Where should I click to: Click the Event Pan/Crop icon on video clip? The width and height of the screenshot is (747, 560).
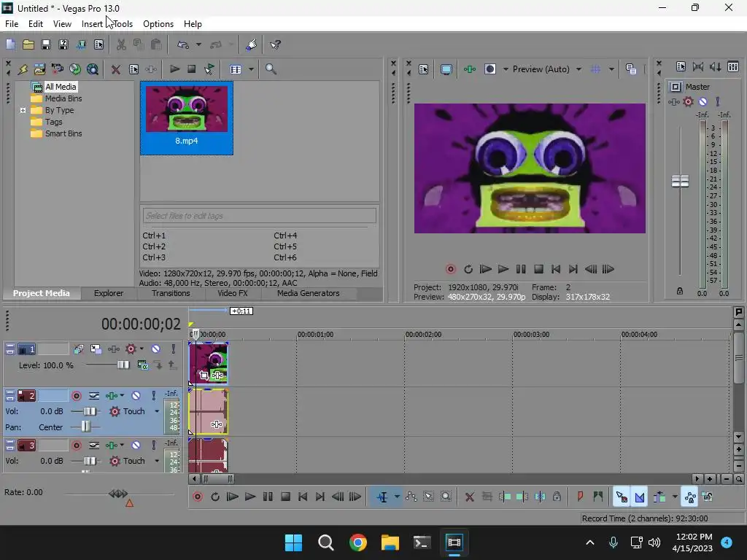[x=204, y=376]
